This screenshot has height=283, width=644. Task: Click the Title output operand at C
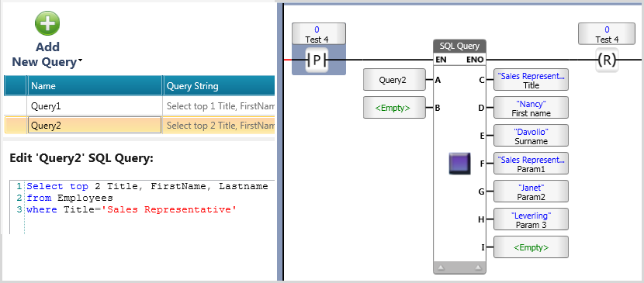[x=531, y=80]
